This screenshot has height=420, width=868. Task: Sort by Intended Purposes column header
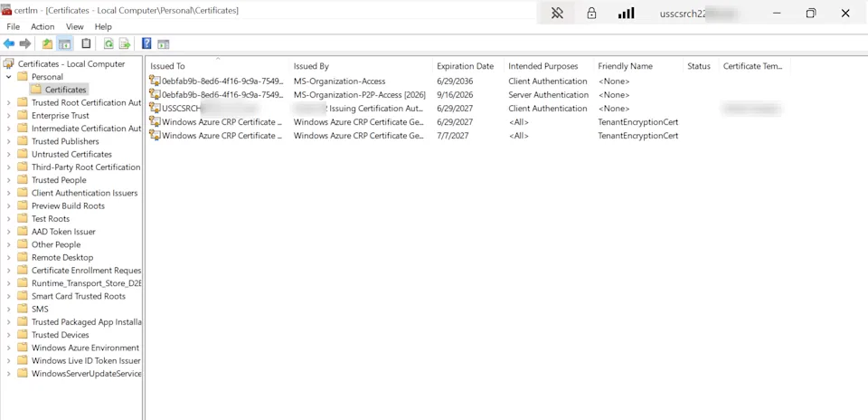549,66
